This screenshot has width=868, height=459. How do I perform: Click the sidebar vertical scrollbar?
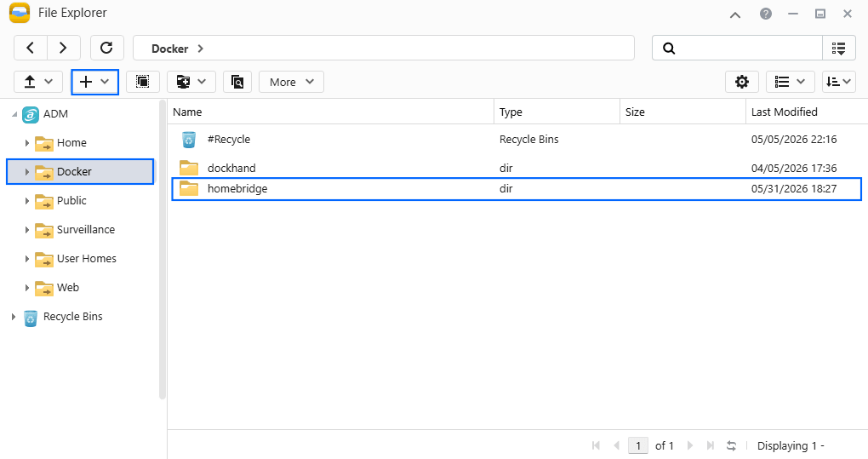163,250
